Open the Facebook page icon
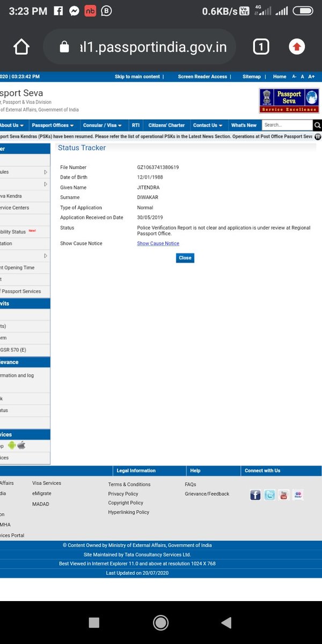The height and width of the screenshot is (644, 322). pyautogui.click(x=255, y=495)
